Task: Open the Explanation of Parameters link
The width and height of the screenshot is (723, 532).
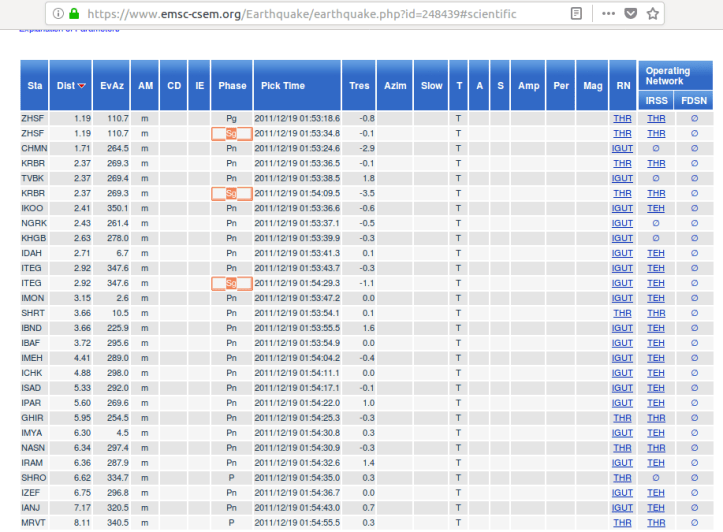Action: [70, 30]
